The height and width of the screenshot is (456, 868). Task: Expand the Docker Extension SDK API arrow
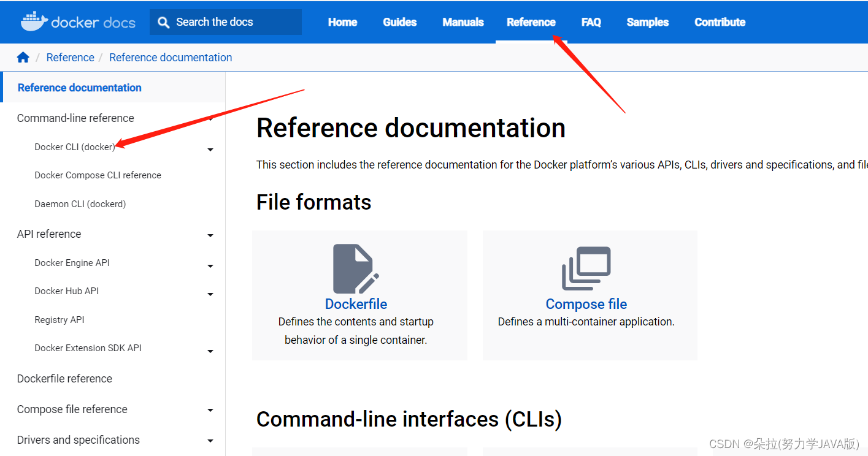(210, 351)
